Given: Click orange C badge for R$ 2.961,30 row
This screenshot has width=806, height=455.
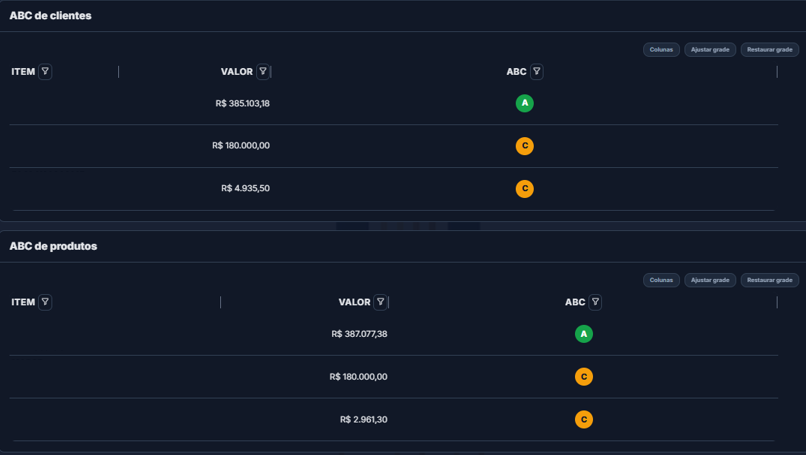Looking at the screenshot, I should coord(583,420).
